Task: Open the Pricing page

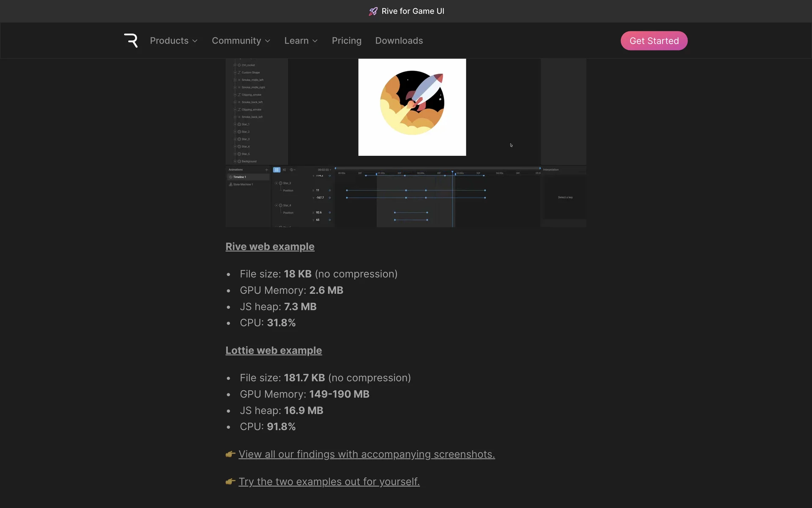Action: point(346,41)
